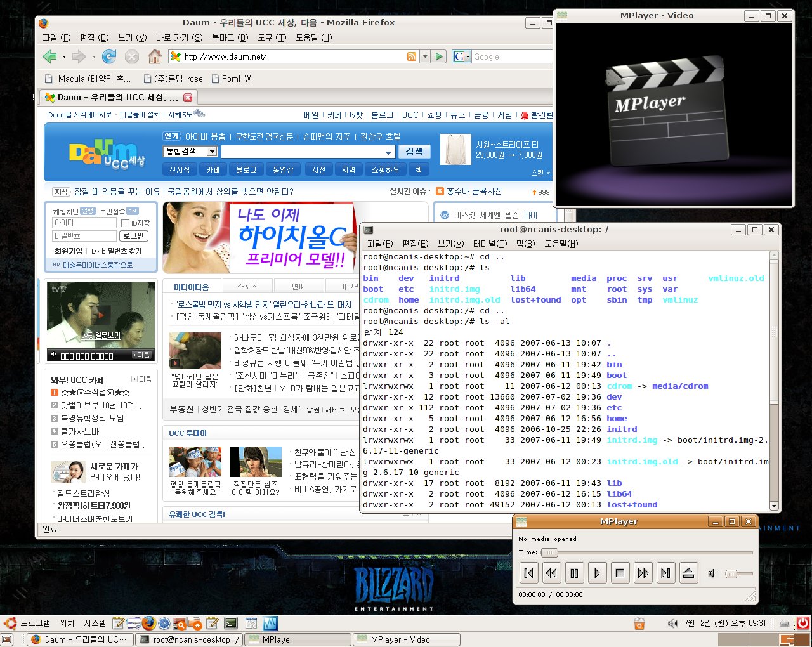
Task: Open the 시스템 menu on the panel
Action: pos(95,623)
